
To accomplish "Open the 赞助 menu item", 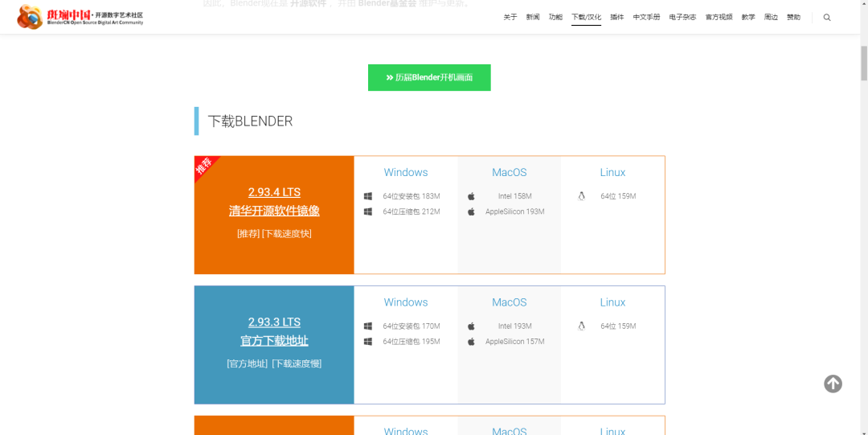I will 793,17.
